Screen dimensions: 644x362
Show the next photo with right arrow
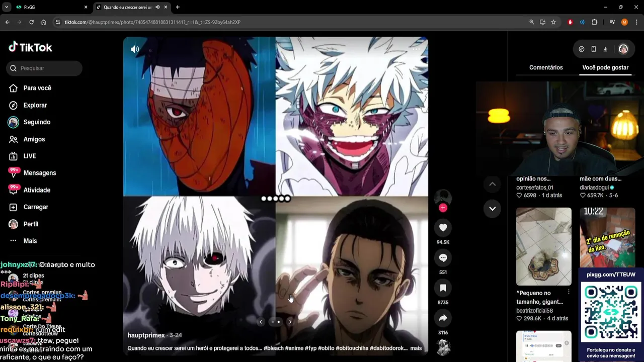[290, 322]
